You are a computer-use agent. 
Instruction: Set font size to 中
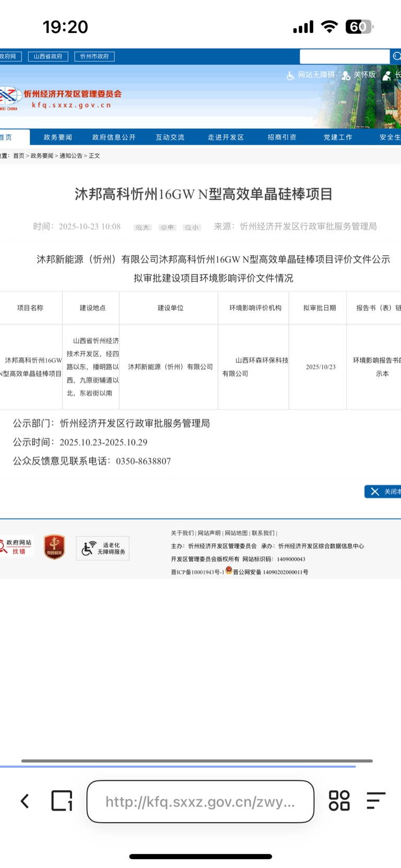[168, 228]
